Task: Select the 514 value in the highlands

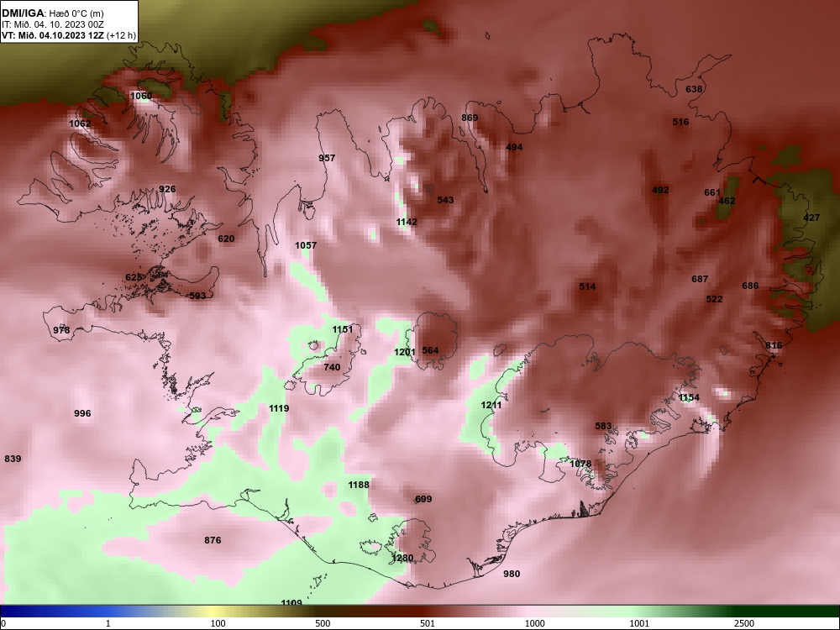Action: coord(587,286)
